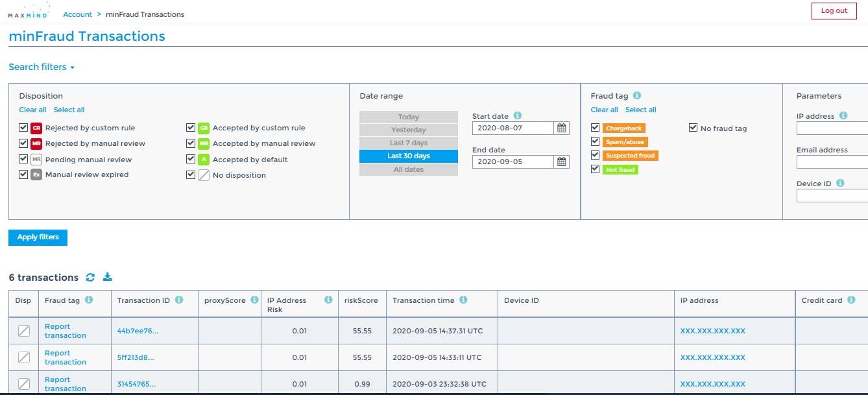Click riskScore value 0.99
This screenshot has width=868, height=395.
tap(363, 384)
